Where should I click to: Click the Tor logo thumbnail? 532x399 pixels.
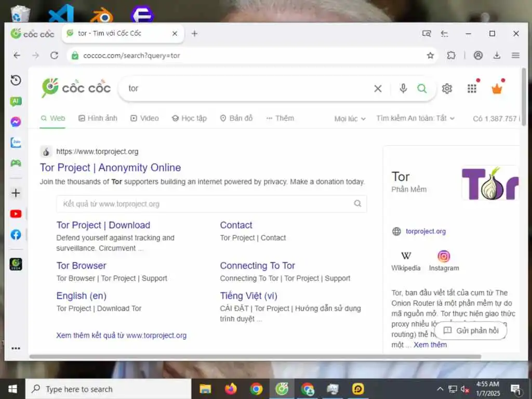[x=490, y=183]
